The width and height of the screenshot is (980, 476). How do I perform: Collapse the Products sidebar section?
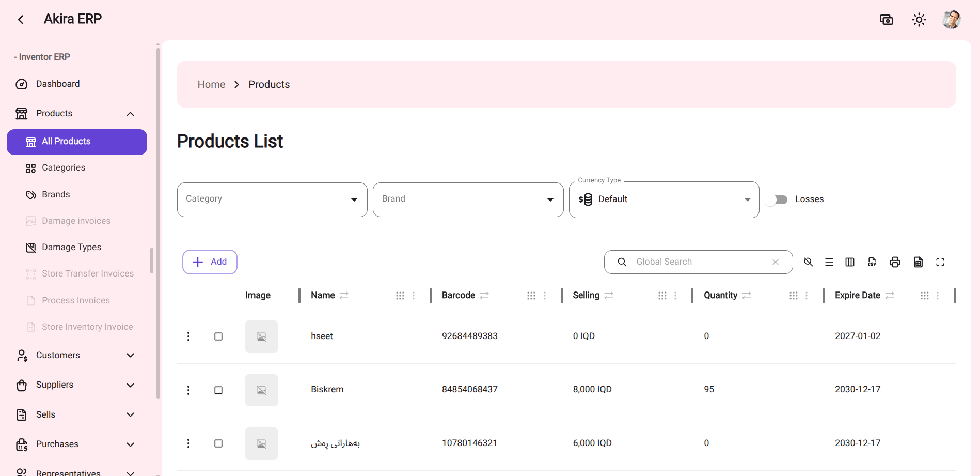[131, 114]
